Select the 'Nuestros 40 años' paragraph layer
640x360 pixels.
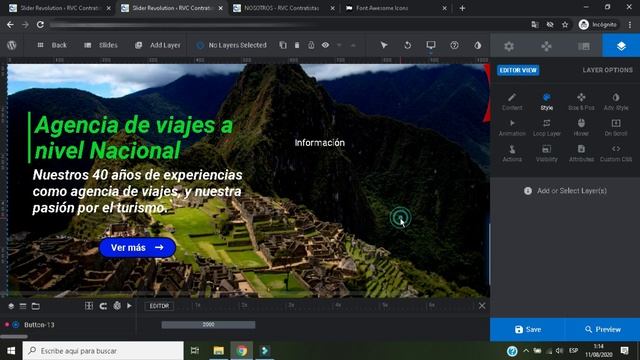tap(138, 191)
